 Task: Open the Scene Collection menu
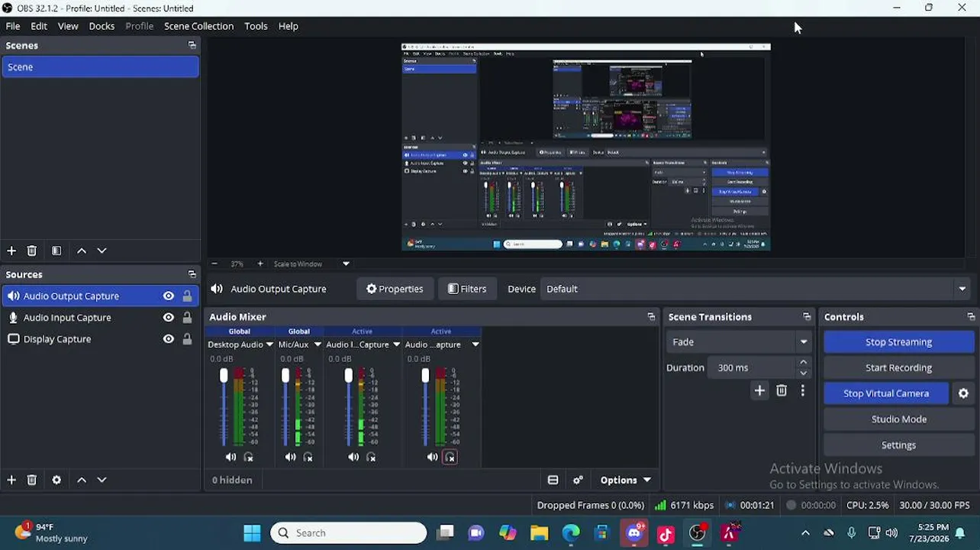coord(198,26)
